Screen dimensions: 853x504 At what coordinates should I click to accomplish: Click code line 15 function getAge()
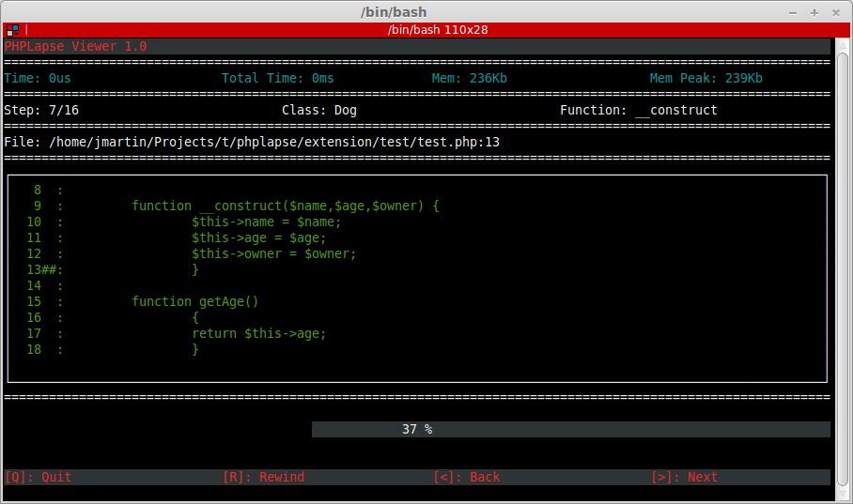(x=195, y=302)
